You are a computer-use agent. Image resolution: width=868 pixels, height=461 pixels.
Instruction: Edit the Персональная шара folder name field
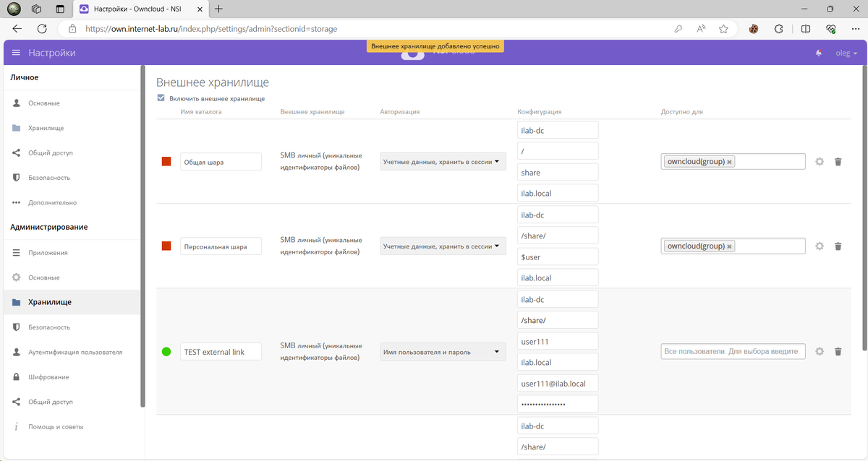pos(221,246)
